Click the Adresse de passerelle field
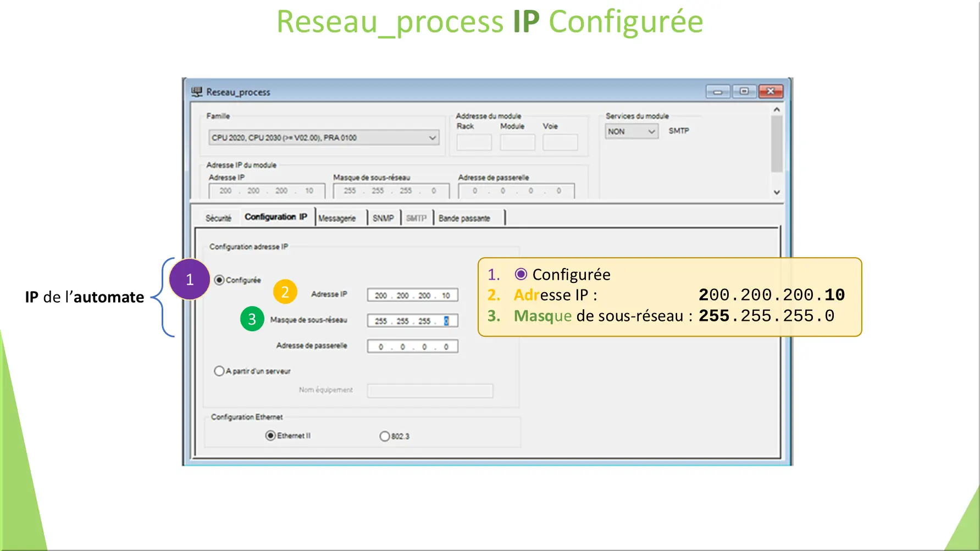980x551 pixels. pos(412,346)
